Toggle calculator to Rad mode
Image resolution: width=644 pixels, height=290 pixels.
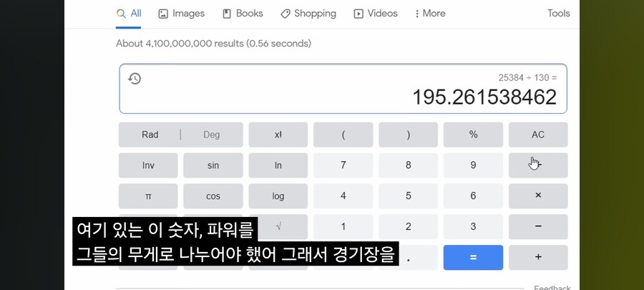150,135
